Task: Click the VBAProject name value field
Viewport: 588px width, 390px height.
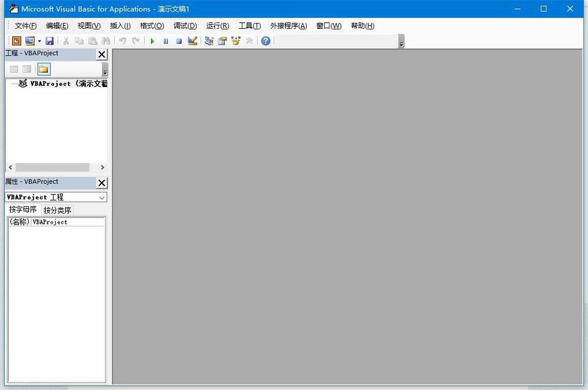Action: coord(68,222)
